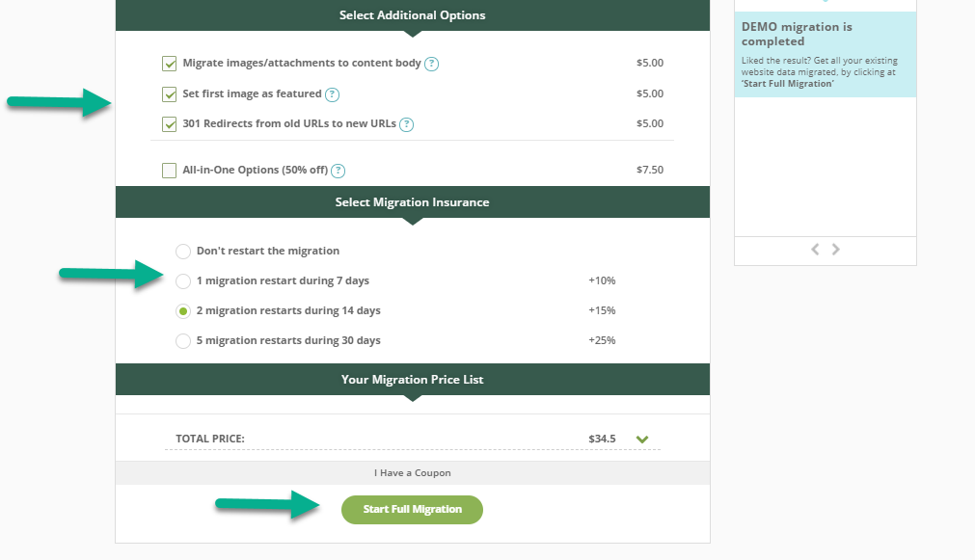Go to previous slide in sidebar panel
The image size is (975, 560).
(x=815, y=250)
